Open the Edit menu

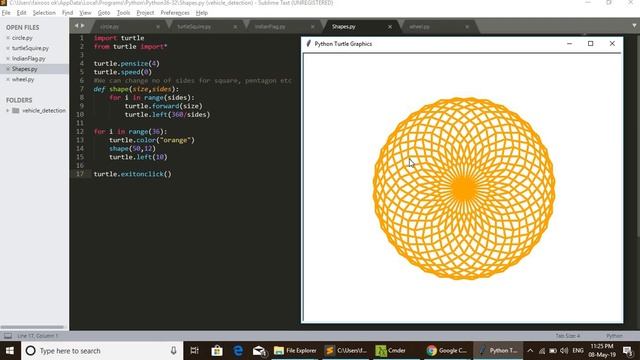[21, 13]
